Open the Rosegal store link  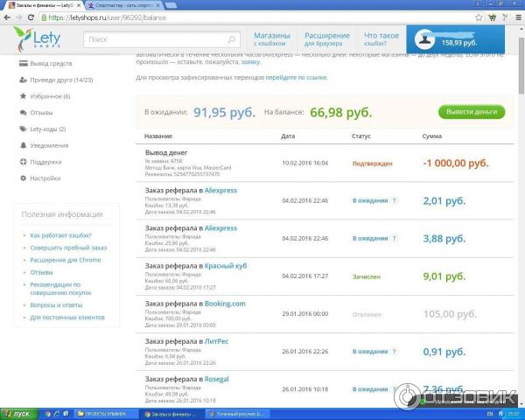pyautogui.click(x=217, y=379)
